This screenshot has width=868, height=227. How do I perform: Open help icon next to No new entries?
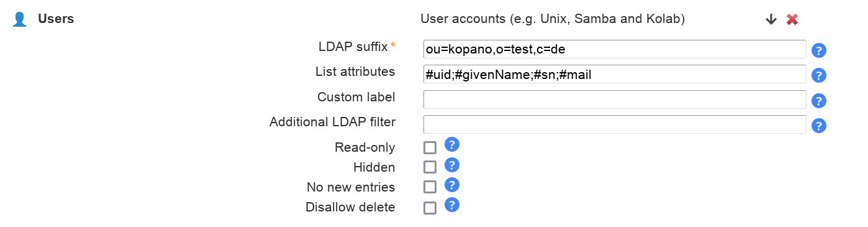click(x=452, y=185)
